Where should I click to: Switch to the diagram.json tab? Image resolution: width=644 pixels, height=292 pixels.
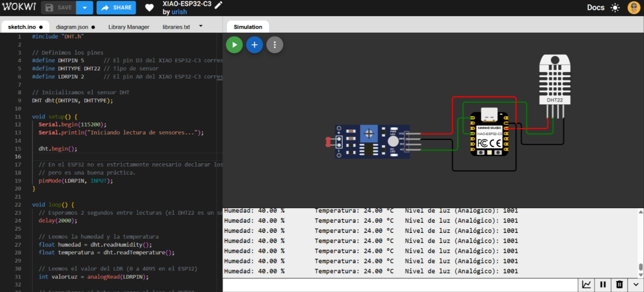75,27
